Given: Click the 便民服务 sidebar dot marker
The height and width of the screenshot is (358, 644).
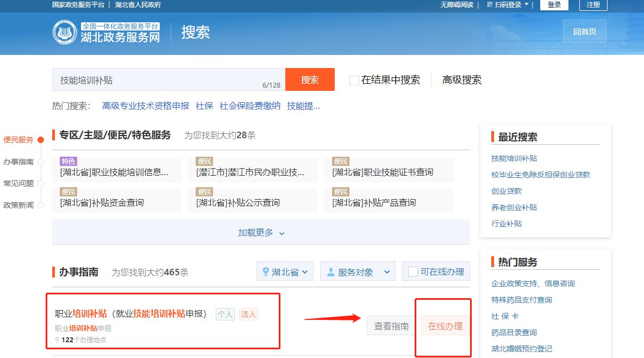Looking at the screenshot, I should coord(40,140).
